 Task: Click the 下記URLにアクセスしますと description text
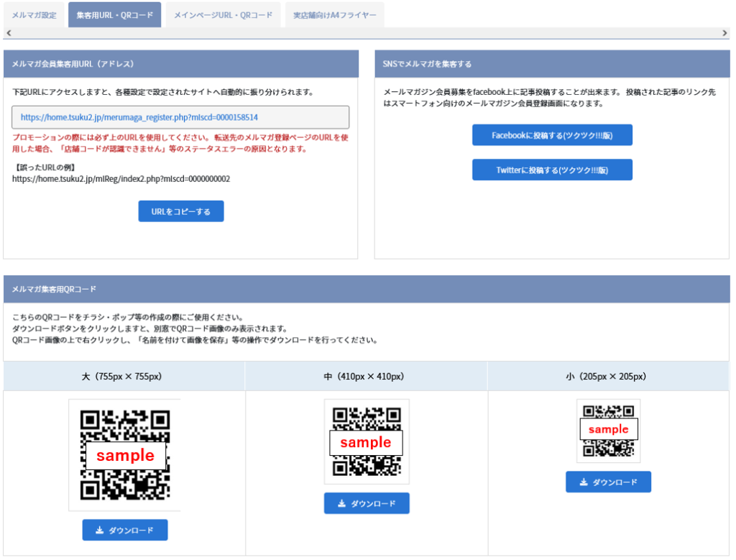tap(163, 92)
